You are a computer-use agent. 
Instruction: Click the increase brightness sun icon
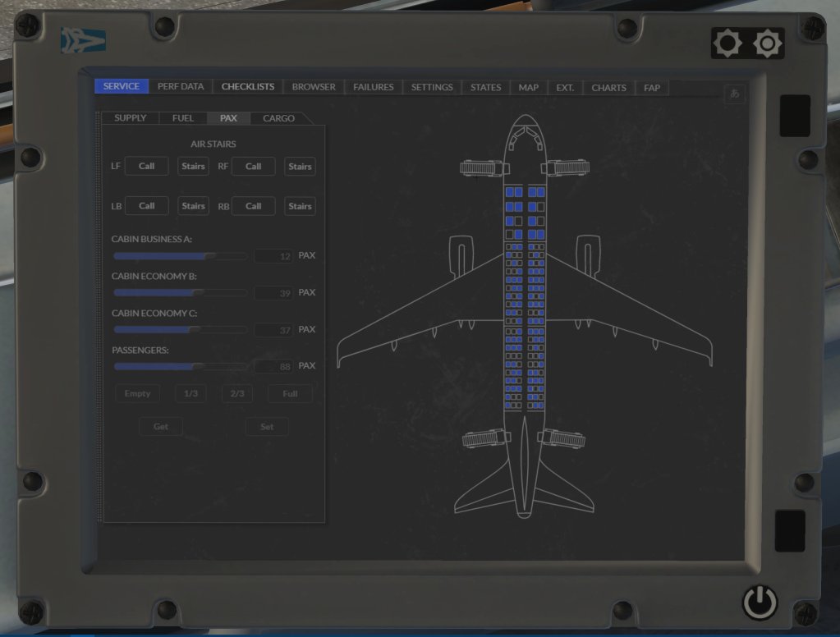(768, 44)
